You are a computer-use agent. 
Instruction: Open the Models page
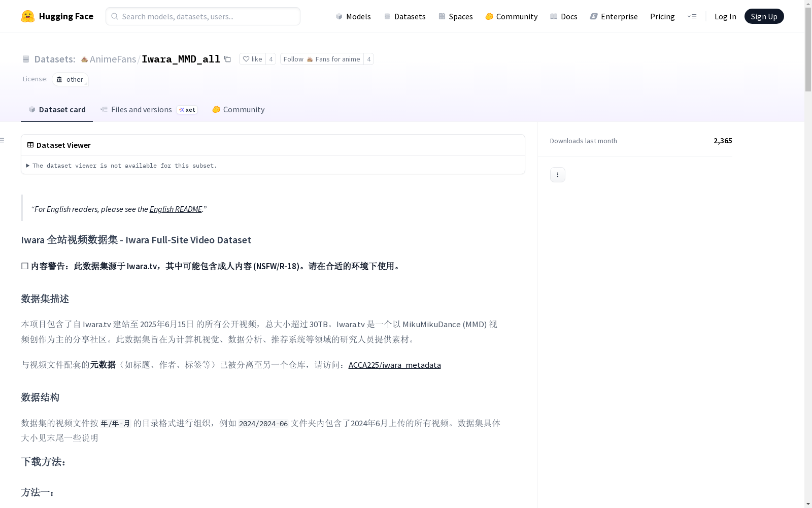[353, 16]
